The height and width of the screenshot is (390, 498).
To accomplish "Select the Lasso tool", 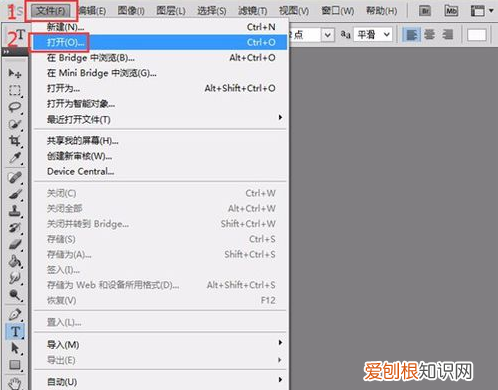I will click(15, 107).
